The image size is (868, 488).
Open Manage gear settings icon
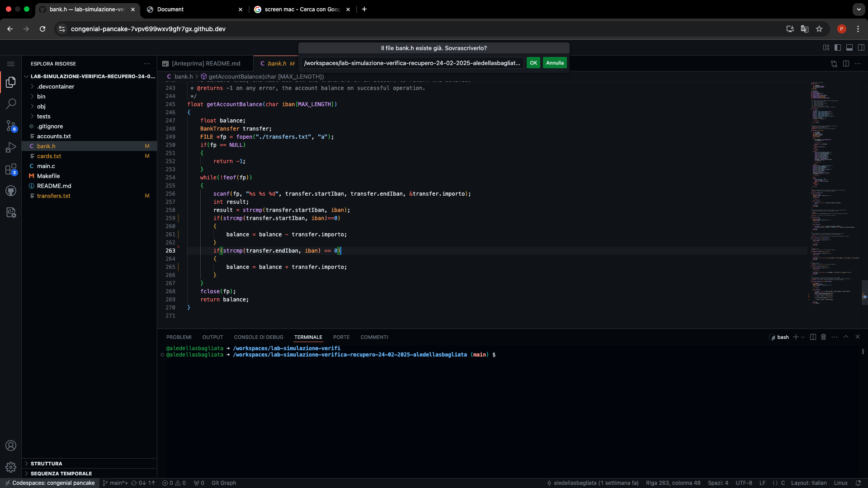(x=11, y=467)
